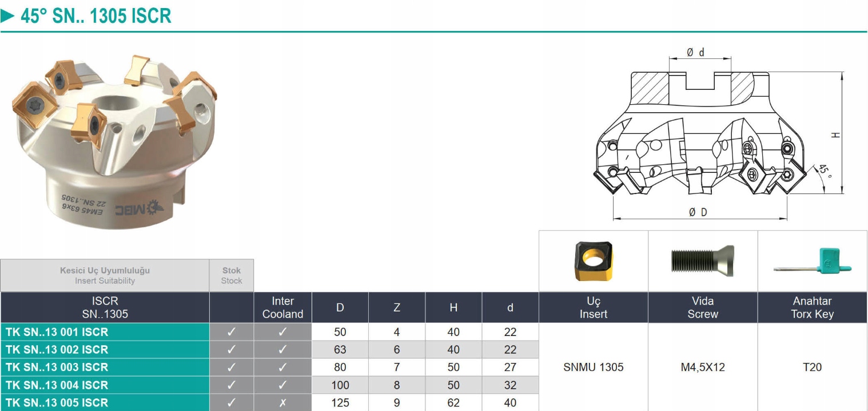Screen dimensions: 868x411
Task: Click the Inter Cooland cross mark in the 005 row
Action: pyautogui.click(x=283, y=402)
